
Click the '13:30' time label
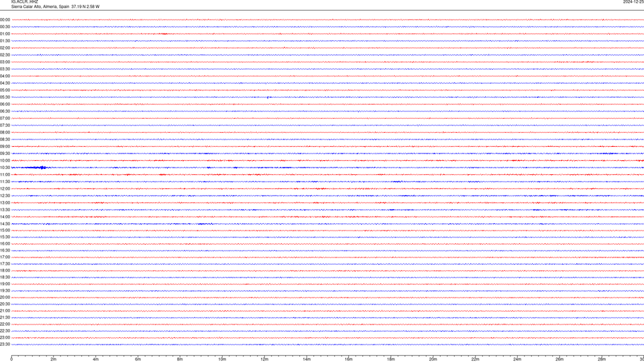tap(5, 210)
